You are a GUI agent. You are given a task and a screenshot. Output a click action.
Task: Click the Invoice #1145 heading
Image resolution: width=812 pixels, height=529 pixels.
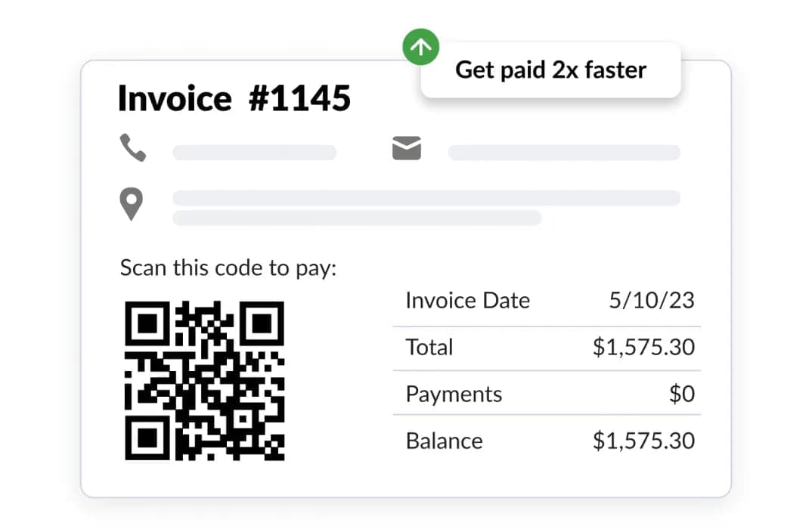[x=234, y=98]
